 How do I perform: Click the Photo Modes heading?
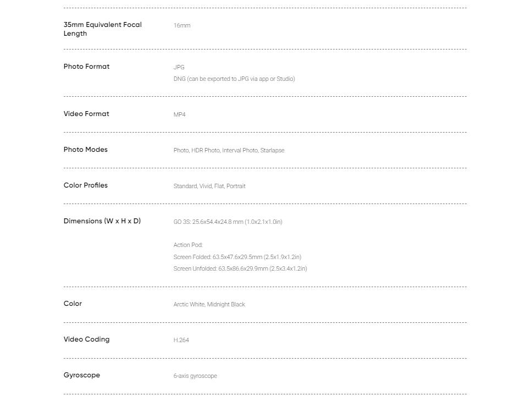[x=86, y=150]
